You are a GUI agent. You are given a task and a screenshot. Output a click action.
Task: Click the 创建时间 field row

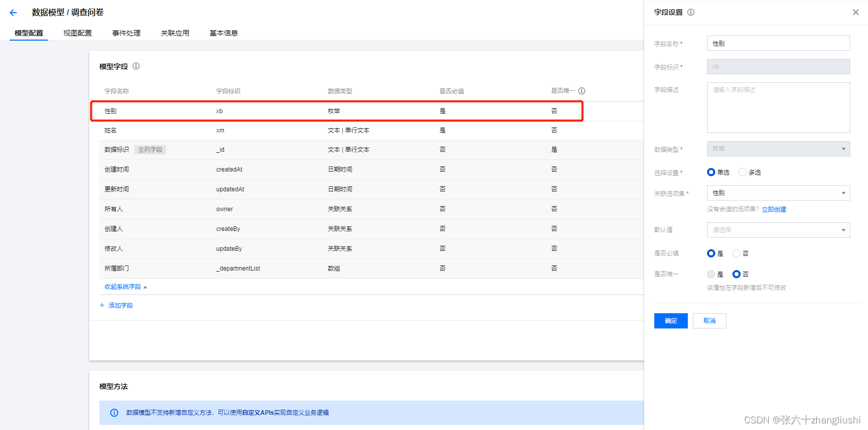pos(372,170)
